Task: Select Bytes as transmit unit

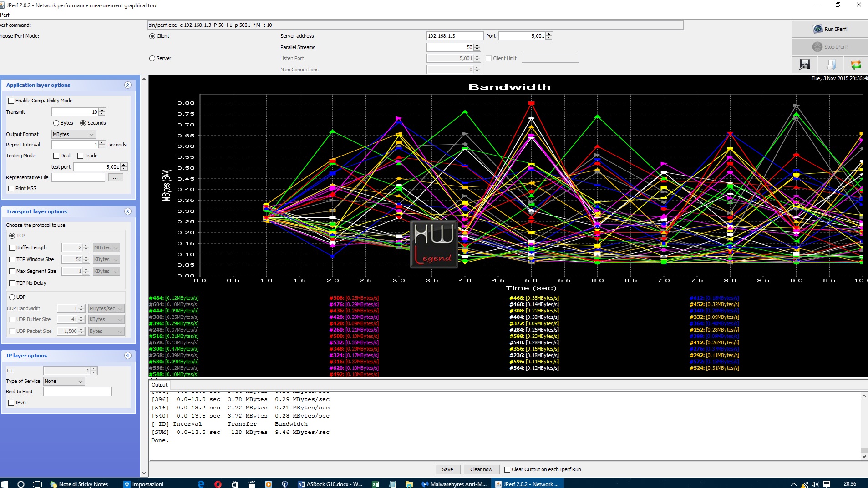Action: 56,123
